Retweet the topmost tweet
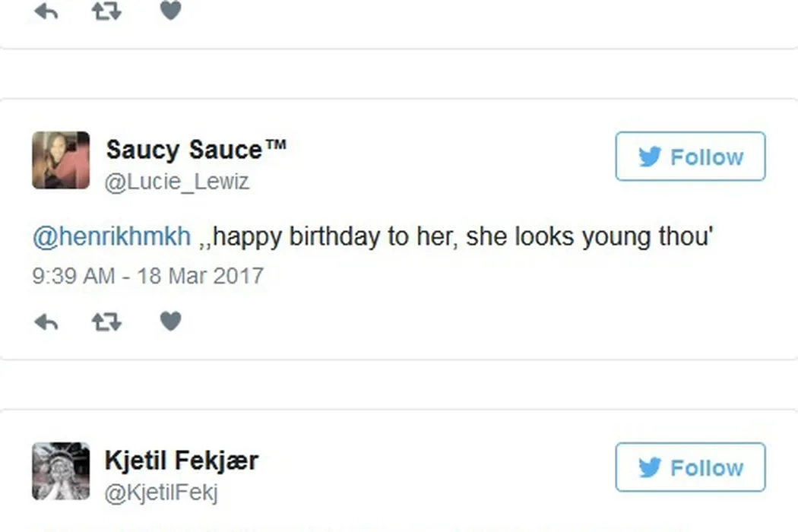The width and height of the screenshot is (798, 532). (106, 11)
